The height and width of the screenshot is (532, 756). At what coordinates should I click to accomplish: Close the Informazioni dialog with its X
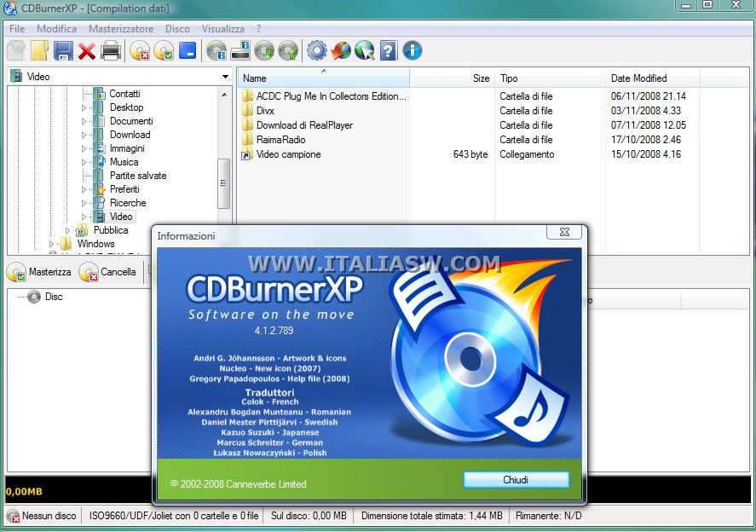pyautogui.click(x=564, y=232)
